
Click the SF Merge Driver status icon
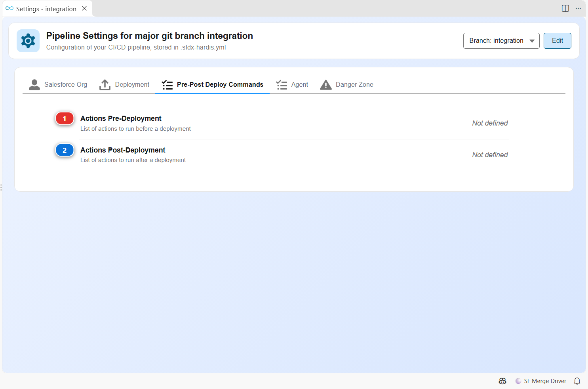[x=518, y=381]
